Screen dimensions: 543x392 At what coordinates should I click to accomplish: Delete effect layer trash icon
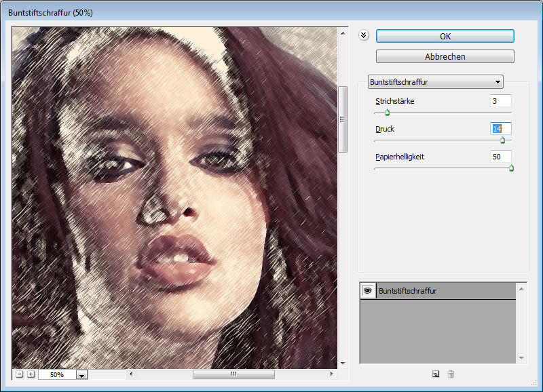click(x=451, y=374)
